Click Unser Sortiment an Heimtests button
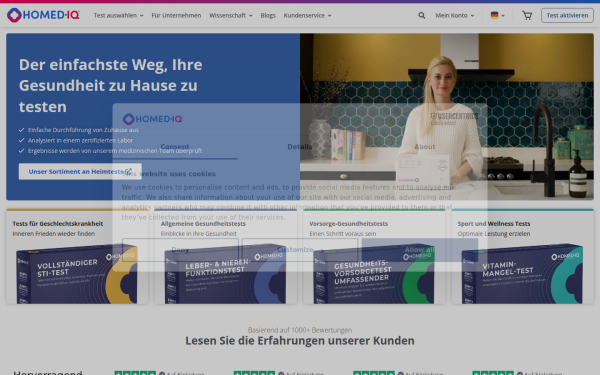This screenshot has width=600, height=375. point(80,171)
